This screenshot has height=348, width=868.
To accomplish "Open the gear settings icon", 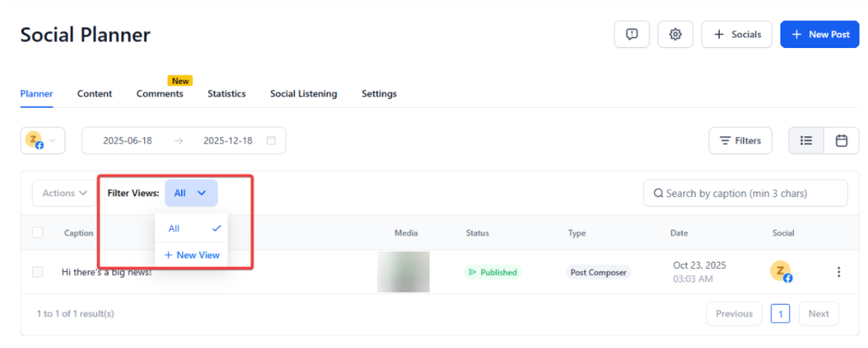I will click(675, 34).
